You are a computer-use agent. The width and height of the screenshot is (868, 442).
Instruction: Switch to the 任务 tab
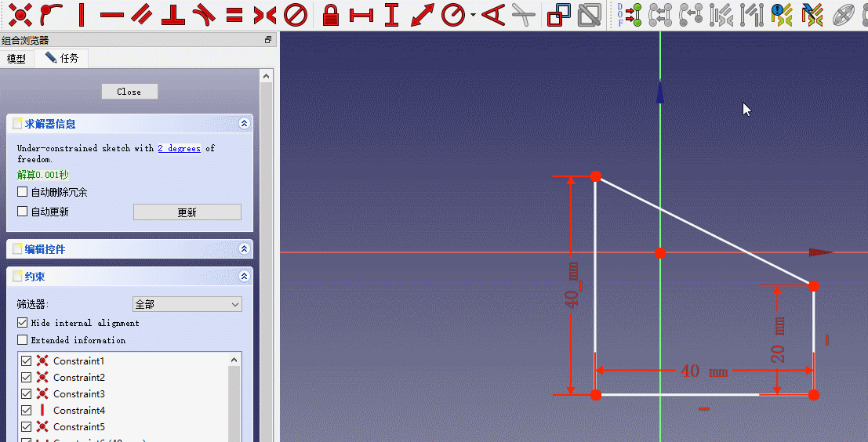tap(61, 58)
